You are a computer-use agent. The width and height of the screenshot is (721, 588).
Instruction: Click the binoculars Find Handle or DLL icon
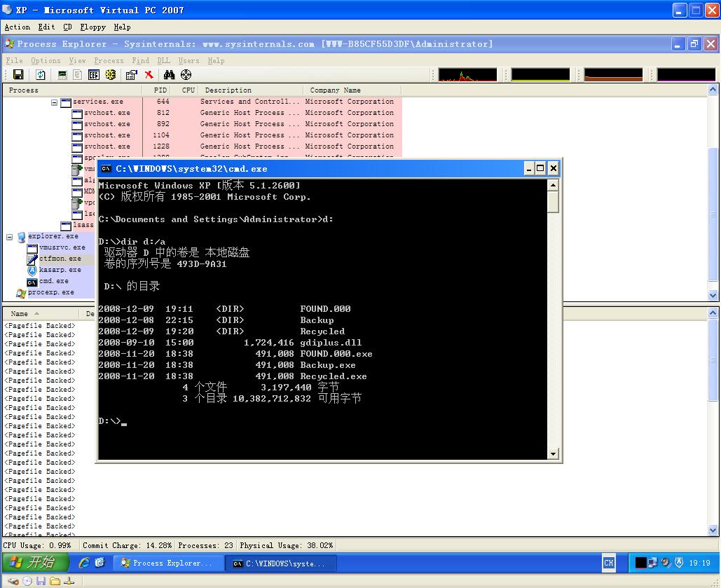170,74
